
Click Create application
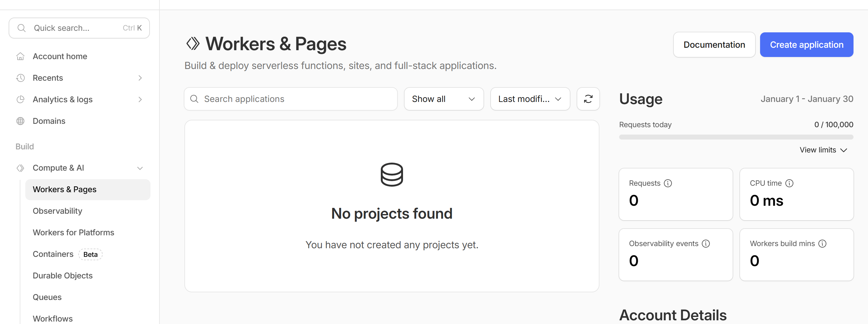(x=806, y=44)
